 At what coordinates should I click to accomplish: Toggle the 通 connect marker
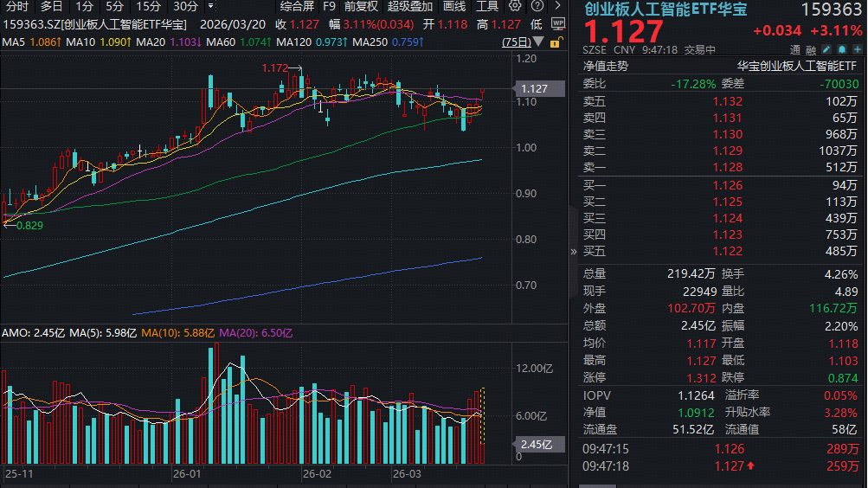click(x=795, y=51)
